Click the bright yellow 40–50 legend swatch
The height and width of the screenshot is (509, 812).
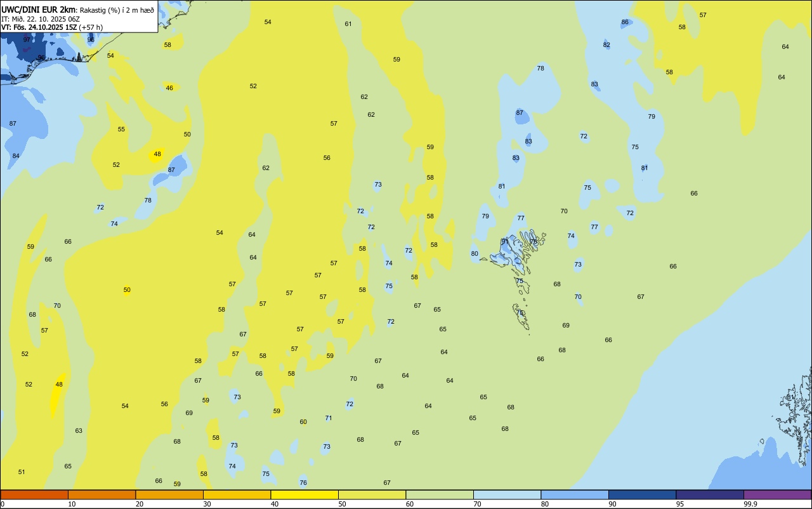tap(304, 494)
